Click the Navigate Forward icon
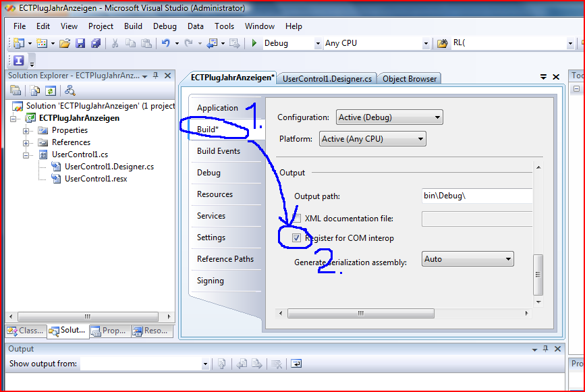 point(235,43)
